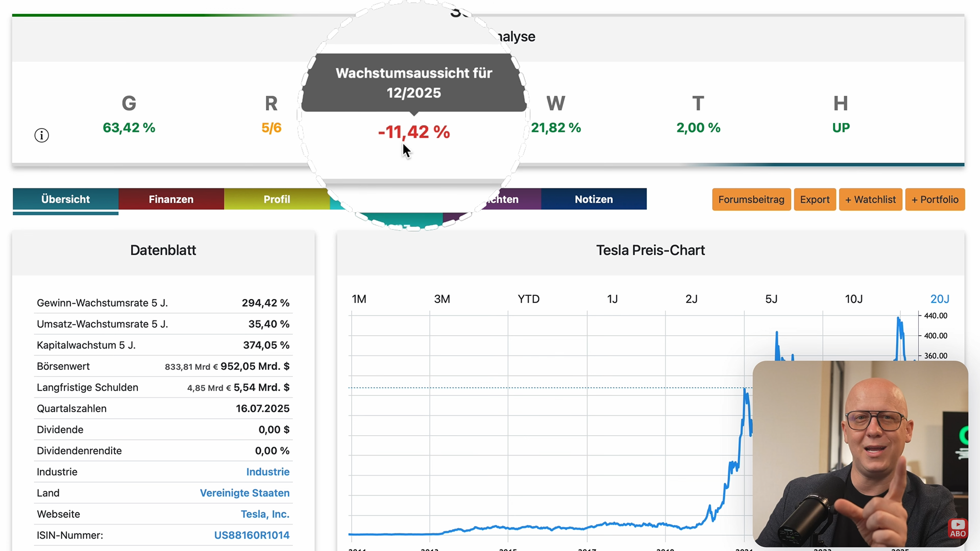Viewport: 980px width, 551px height.
Task: Switch chart to YTD range
Action: pyautogui.click(x=528, y=299)
